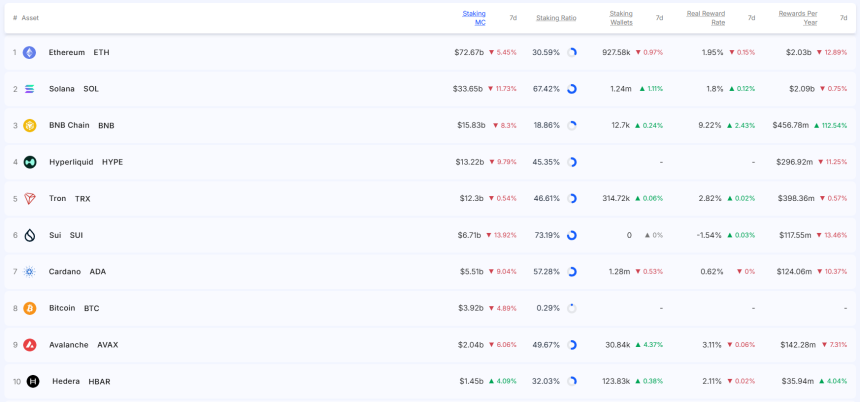Click Cardano's 1.28m staking wallets value
860x402 pixels.
pos(621,272)
